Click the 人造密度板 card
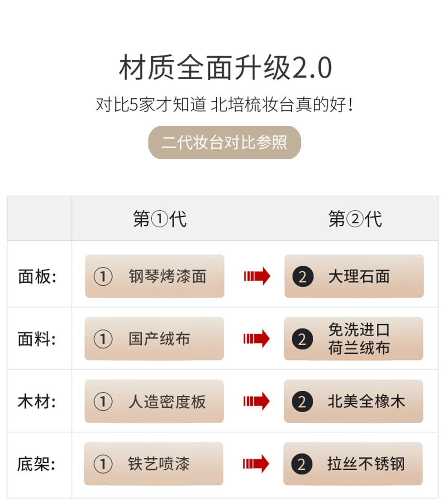 pos(154,401)
